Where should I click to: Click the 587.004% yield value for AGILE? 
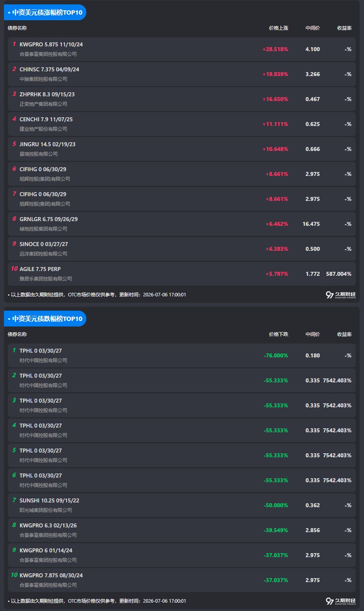339,274
